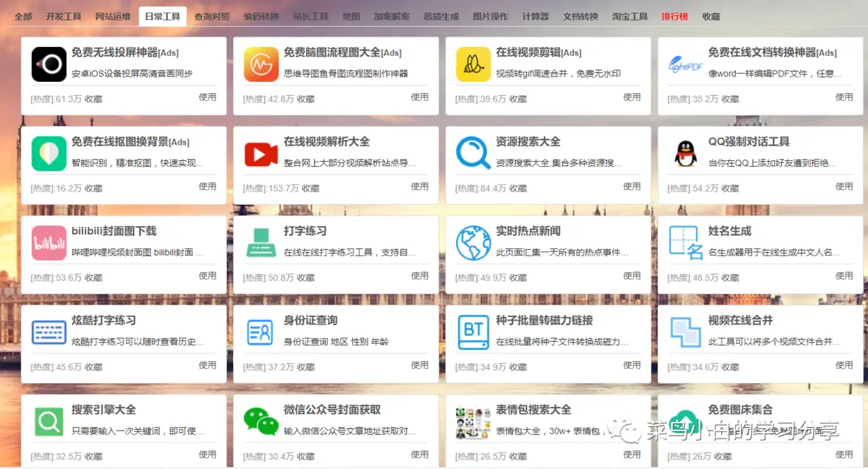Switch to the 网站运维 tab
Screen dimensions: 868x469
113,16
